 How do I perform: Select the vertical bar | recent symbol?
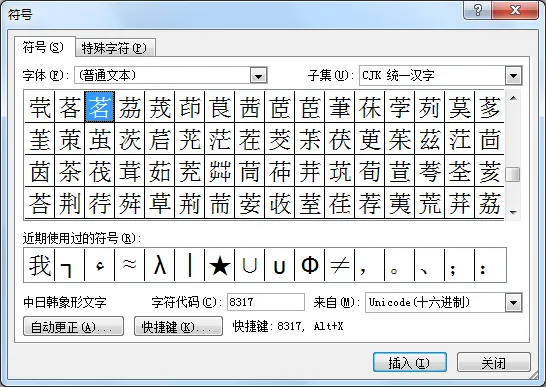tap(190, 265)
